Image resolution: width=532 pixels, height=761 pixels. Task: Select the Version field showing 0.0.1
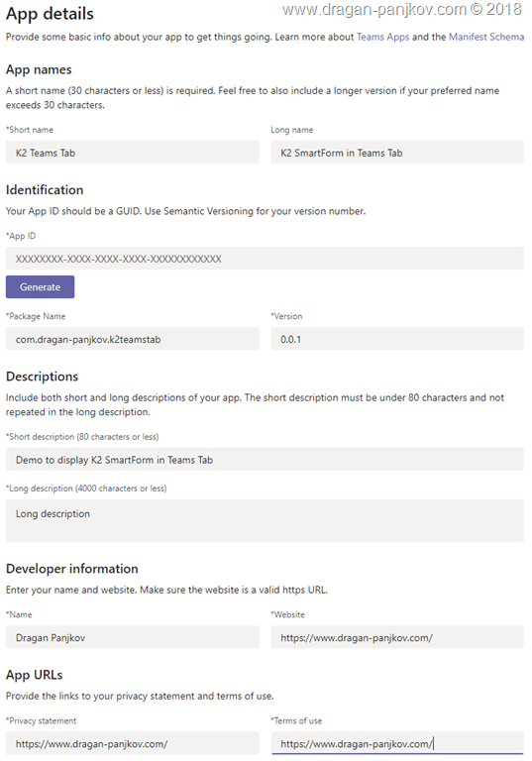(397, 339)
